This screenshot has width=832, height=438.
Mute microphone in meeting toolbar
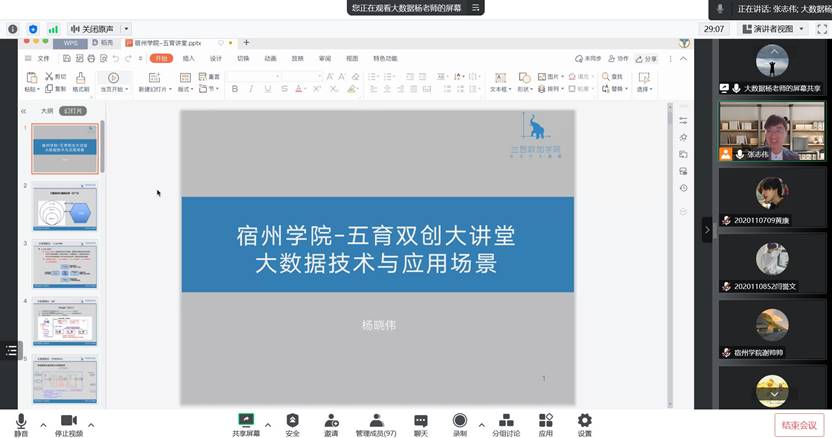coord(21,422)
